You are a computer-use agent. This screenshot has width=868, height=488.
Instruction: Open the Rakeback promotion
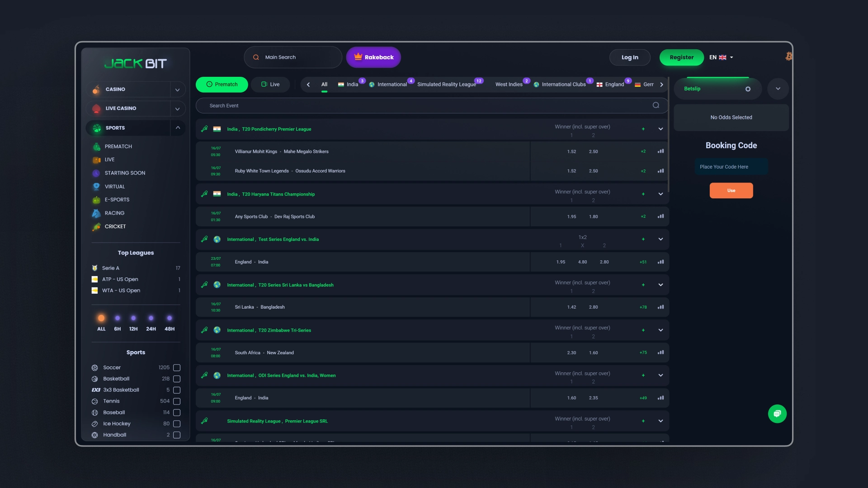pyautogui.click(x=373, y=57)
